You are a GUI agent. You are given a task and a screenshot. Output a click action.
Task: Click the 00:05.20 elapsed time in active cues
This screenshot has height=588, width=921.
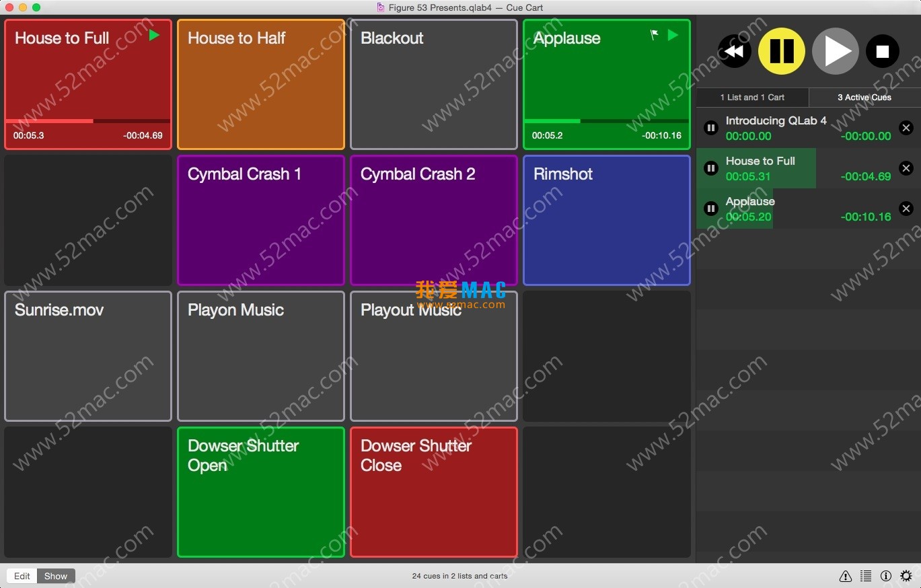click(748, 217)
